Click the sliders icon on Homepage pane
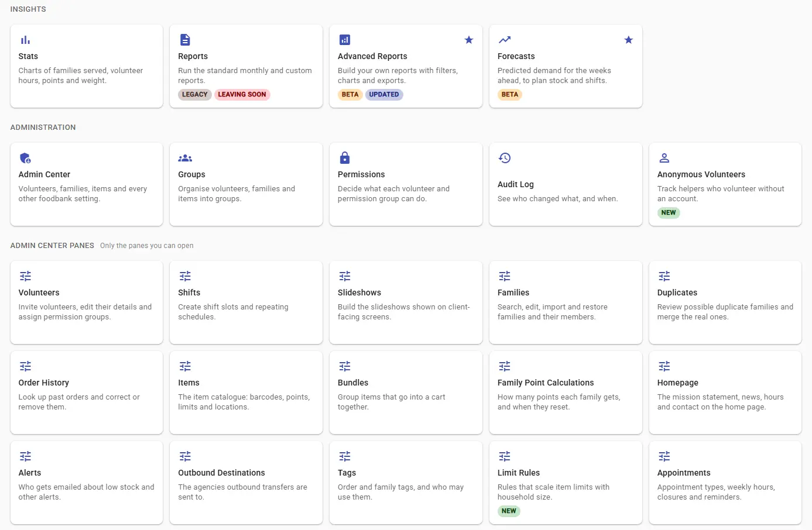This screenshot has height=530, width=812. click(664, 366)
